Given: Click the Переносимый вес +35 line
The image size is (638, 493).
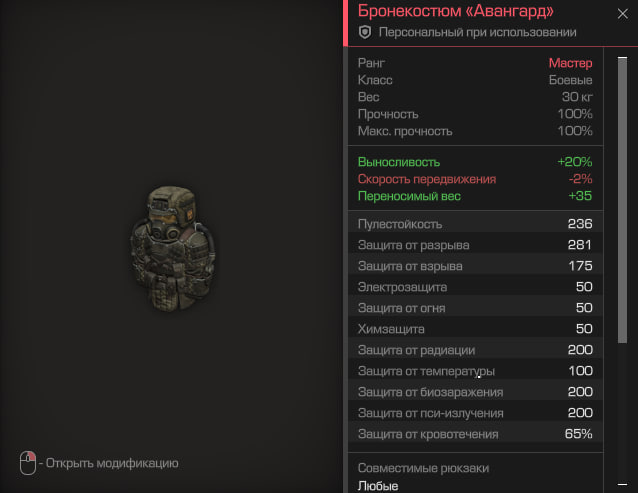Looking at the screenshot, I should [475, 196].
